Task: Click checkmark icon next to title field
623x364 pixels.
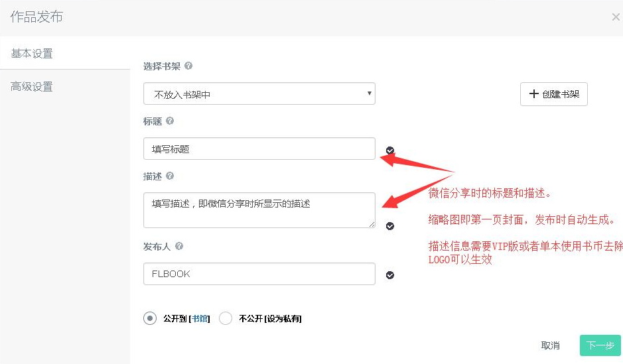Action: click(390, 150)
